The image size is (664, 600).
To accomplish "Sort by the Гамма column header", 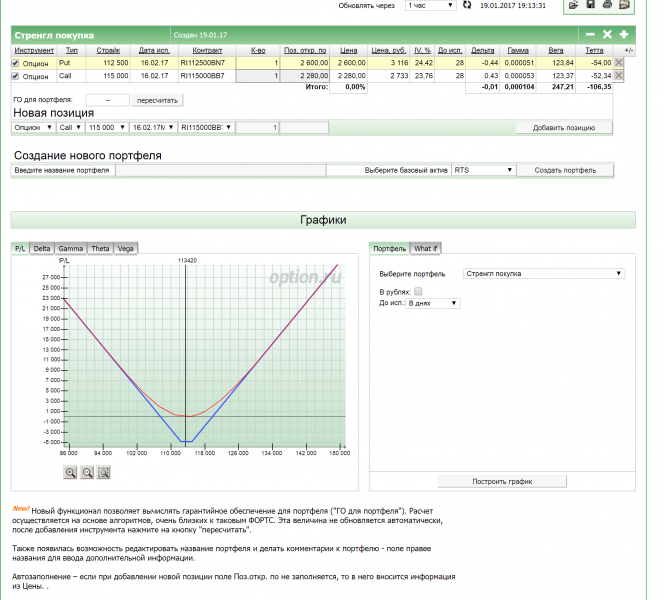I will [518, 50].
